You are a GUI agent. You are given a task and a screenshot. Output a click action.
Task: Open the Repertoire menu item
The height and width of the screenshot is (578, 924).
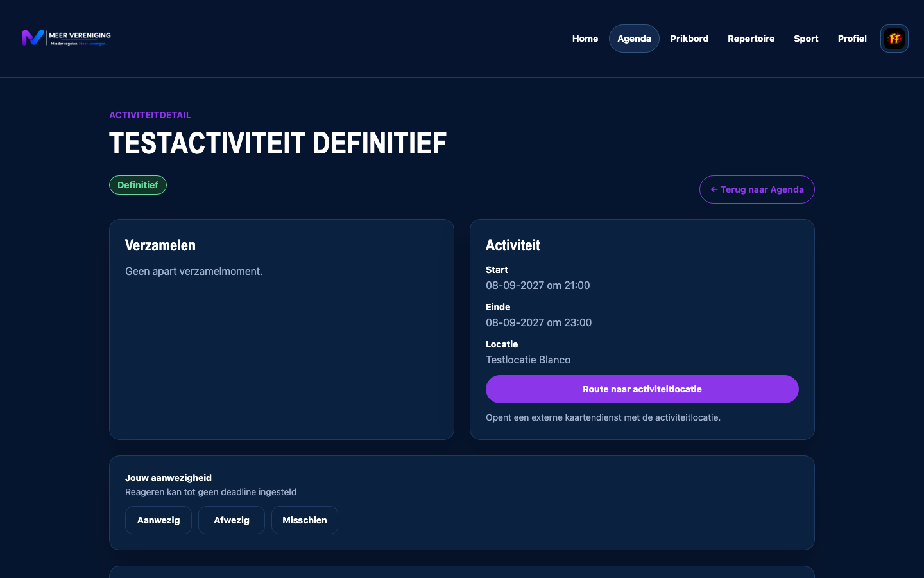(751, 39)
